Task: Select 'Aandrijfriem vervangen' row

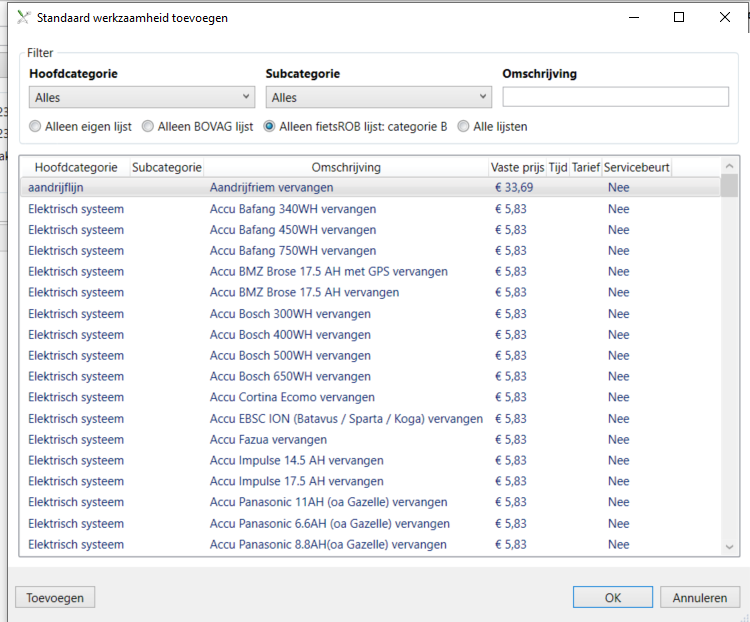Action: click(x=271, y=187)
